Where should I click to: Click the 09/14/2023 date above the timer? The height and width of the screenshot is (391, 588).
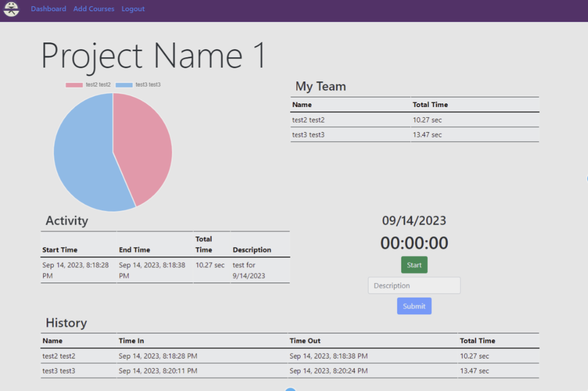[x=414, y=221]
